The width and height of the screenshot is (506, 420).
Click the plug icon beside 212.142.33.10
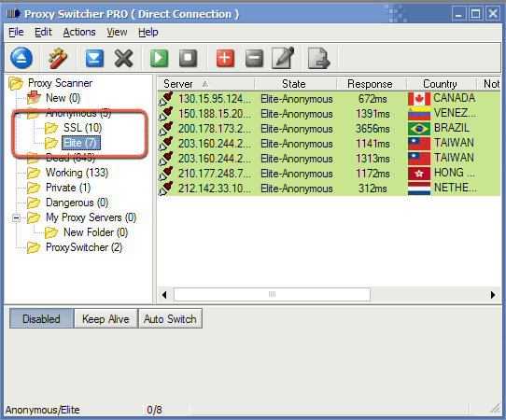pyautogui.click(x=166, y=188)
